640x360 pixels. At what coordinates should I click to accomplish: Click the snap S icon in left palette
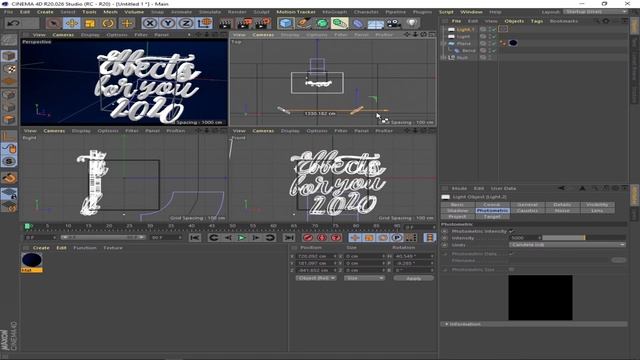click(x=9, y=162)
